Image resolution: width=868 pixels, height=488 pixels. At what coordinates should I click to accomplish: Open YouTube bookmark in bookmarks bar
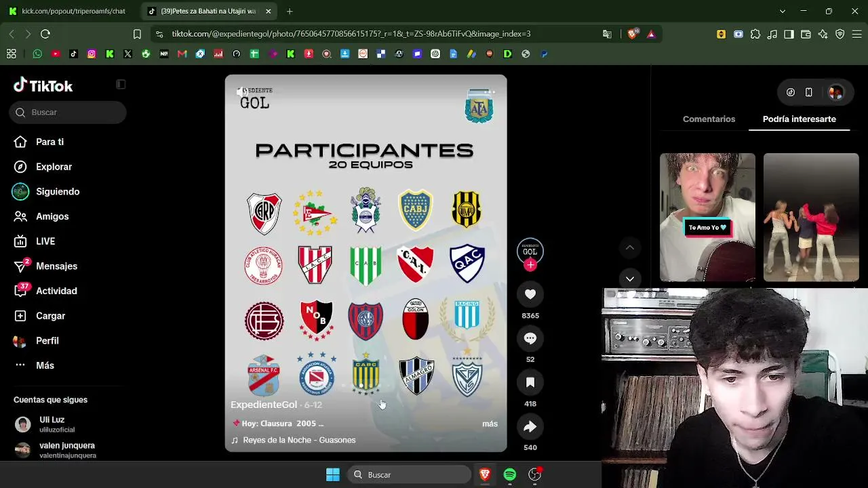[x=56, y=54]
